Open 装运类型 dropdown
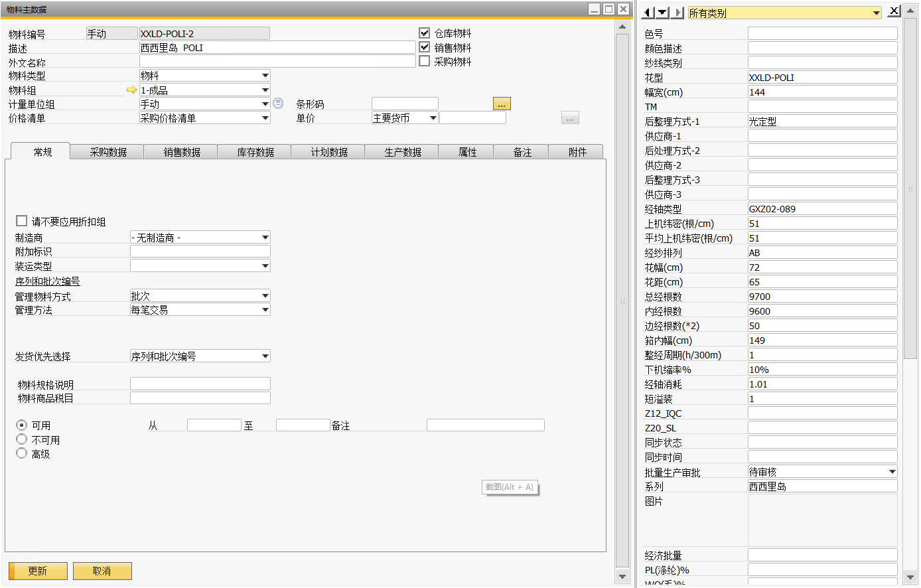 tap(265, 265)
